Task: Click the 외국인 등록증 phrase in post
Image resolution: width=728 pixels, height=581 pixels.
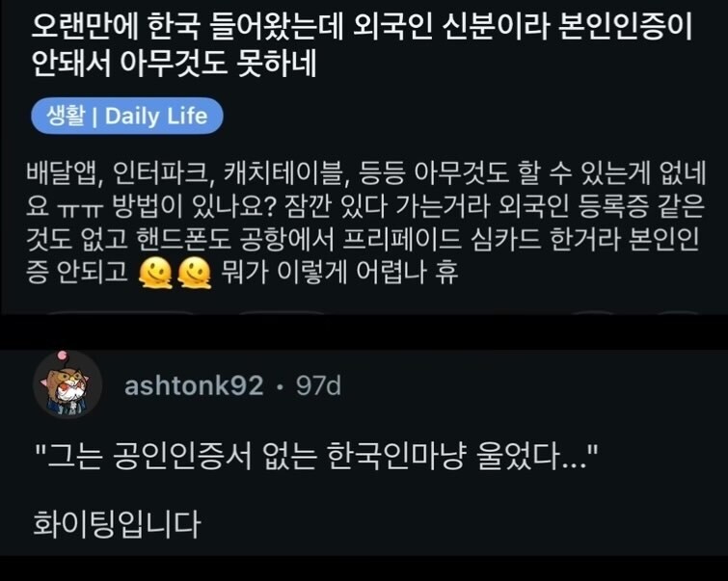Action: (x=573, y=206)
